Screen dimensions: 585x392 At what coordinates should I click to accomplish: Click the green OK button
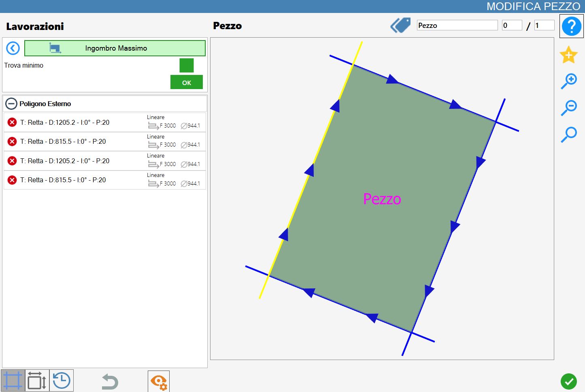[187, 82]
